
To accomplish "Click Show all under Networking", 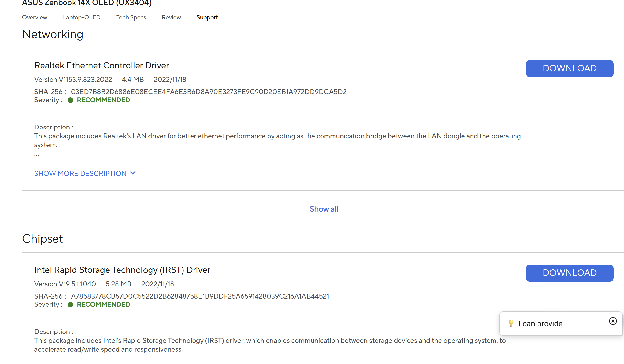I will [324, 209].
